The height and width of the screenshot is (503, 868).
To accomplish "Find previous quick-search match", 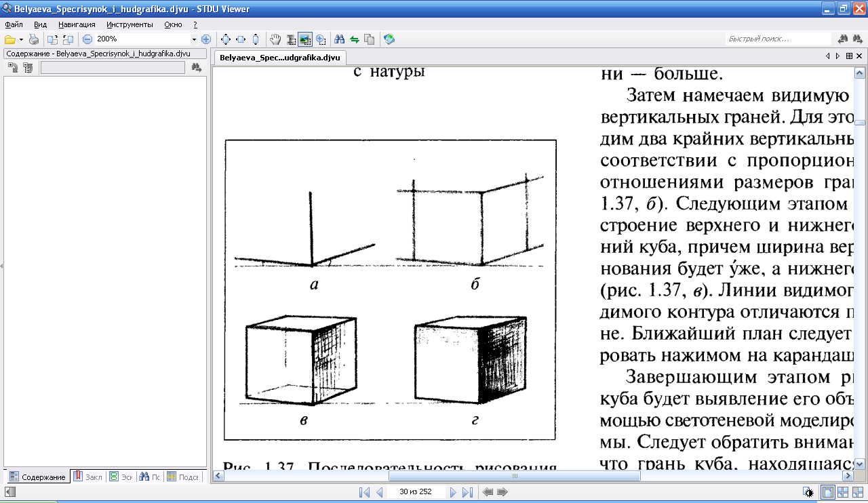I will [x=844, y=39].
